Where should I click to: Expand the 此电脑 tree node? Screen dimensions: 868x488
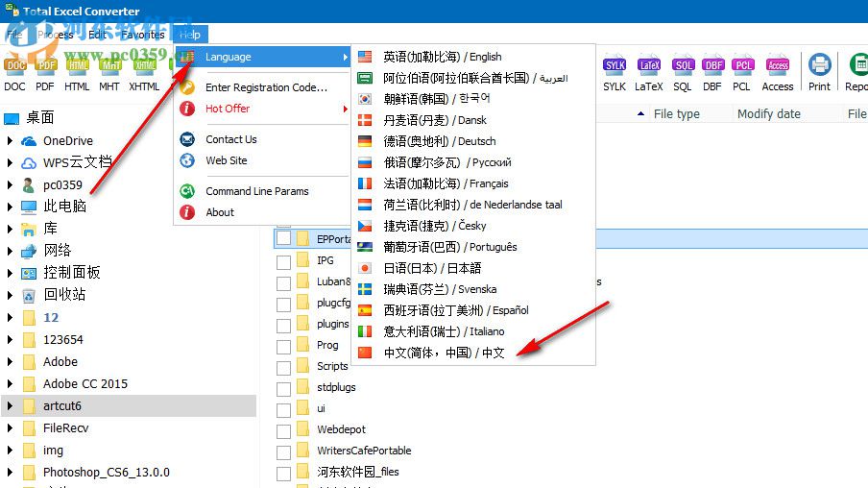[10, 207]
